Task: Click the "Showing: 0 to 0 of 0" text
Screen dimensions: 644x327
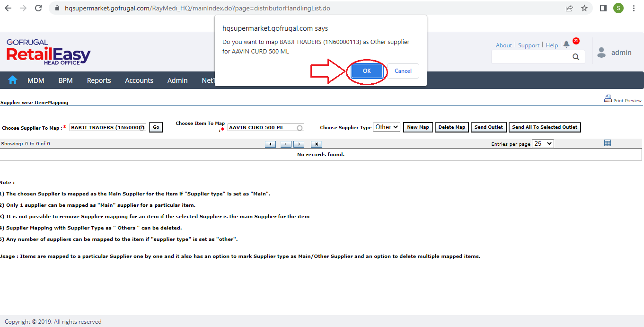Action: coord(26,144)
